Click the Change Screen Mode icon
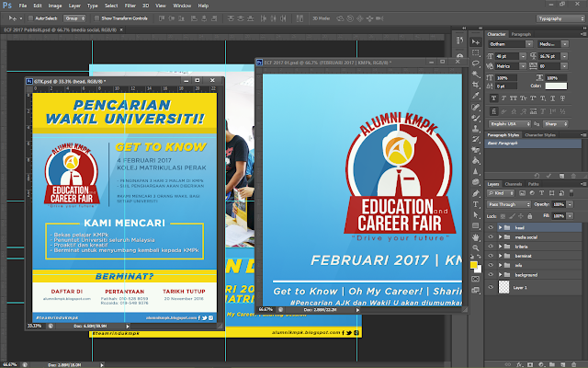Screen dimensions: 588x368 476,290
